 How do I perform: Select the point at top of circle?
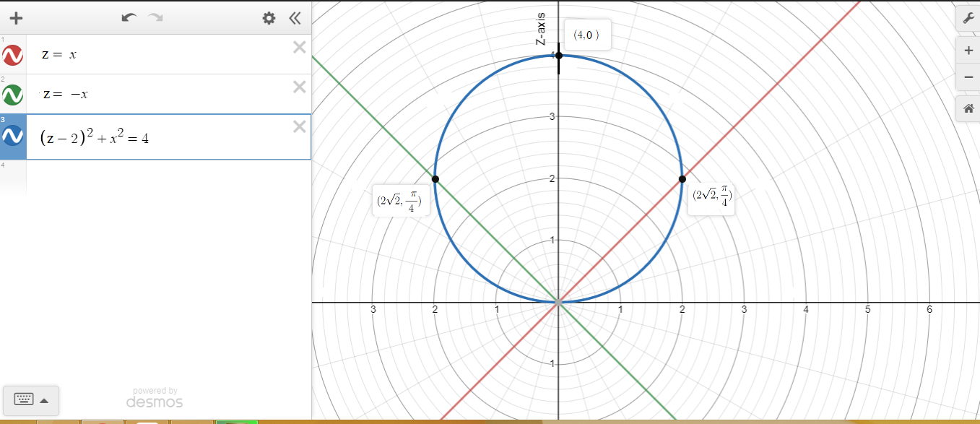[x=558, y=56]
